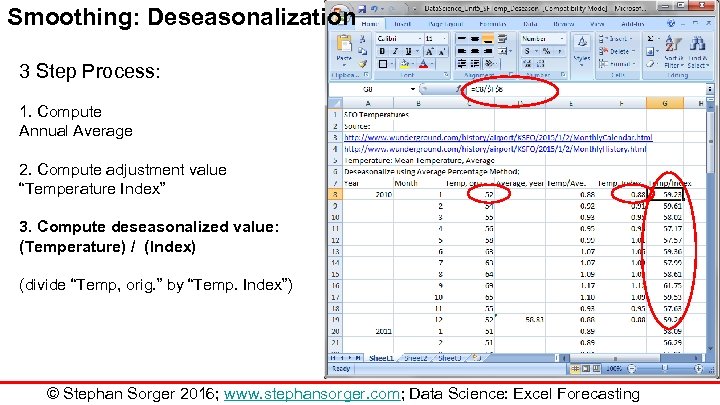Click the Increase Decimal icon

point(528,64)
